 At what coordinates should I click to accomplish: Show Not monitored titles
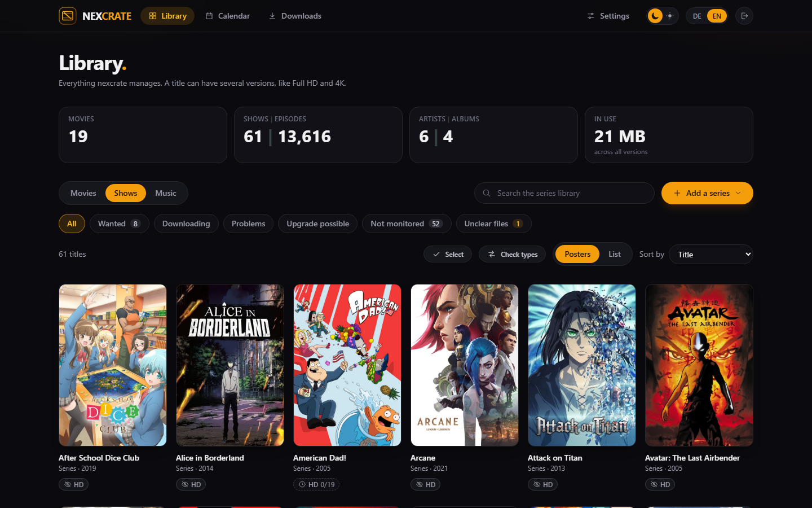point(407,224)
